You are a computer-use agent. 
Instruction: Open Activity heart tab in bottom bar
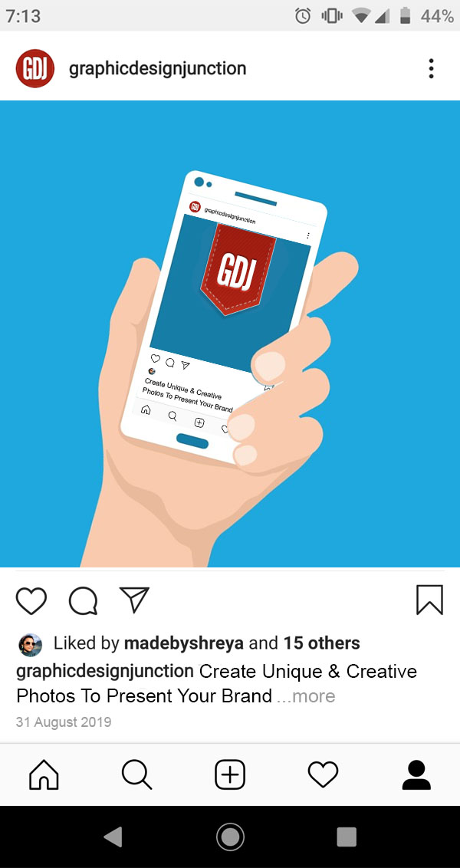[323, 774]
